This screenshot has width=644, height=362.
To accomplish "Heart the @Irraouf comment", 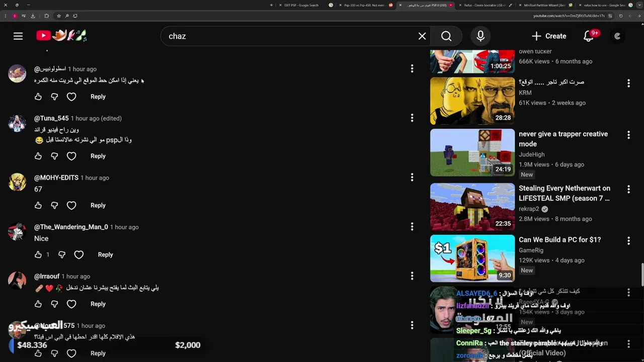I will 71,304.
